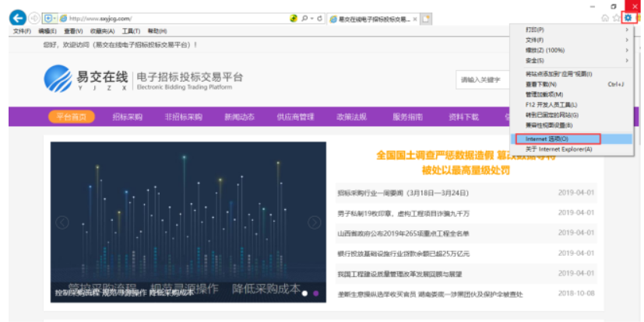Close the 易交在线 browser tab
This screenshot has height=322, width=644.
[415, 19]
